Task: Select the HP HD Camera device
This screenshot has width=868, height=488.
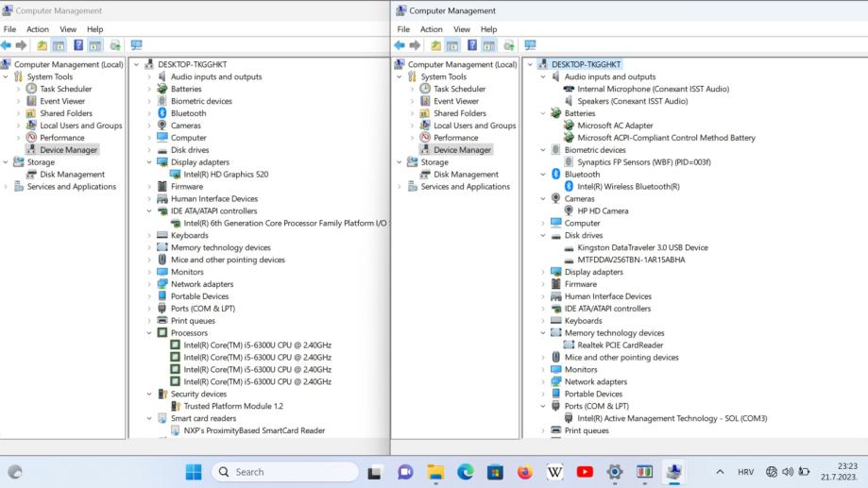Action: (x=603, y=211)
